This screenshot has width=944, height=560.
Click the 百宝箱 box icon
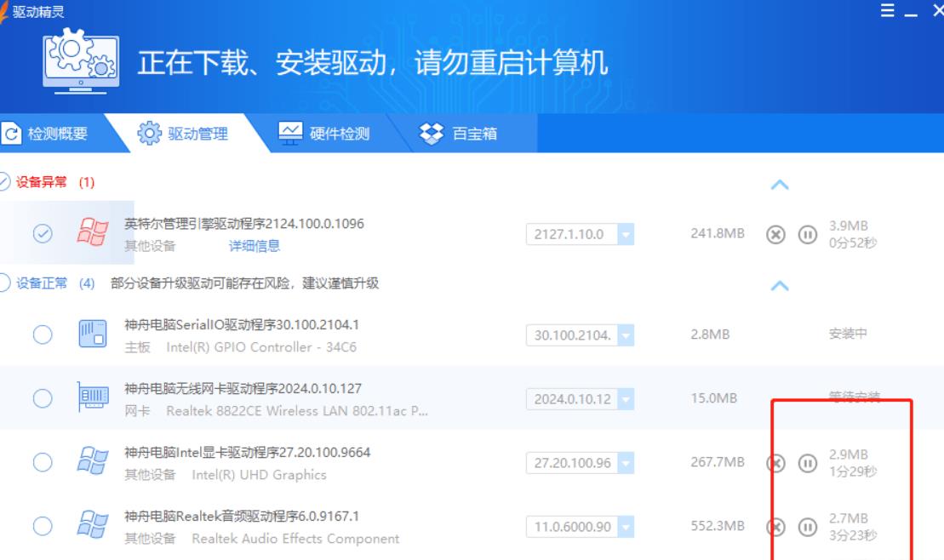(x=431, y=133)
